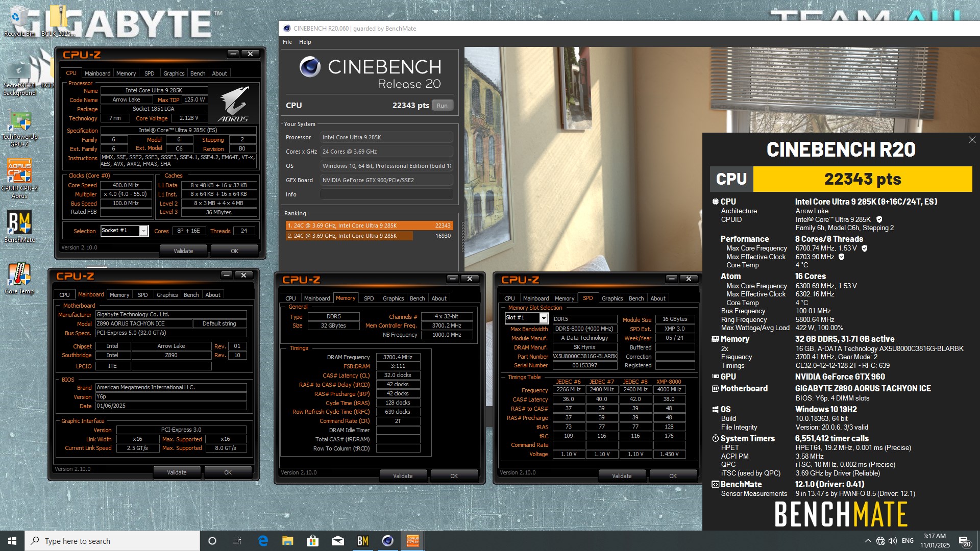Click the BIOS version Y6p field
Viewport: 980px width, 551px height.
171,396
